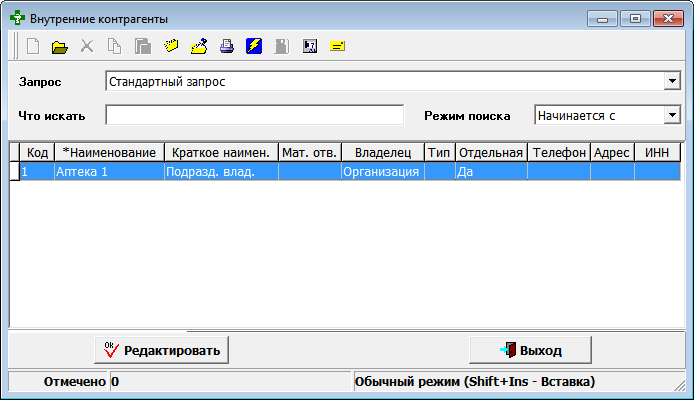Minimize the Внутренние контрагенты window
Screen dimensions: 694x400
pyautogui.click(x=602, y=19)
